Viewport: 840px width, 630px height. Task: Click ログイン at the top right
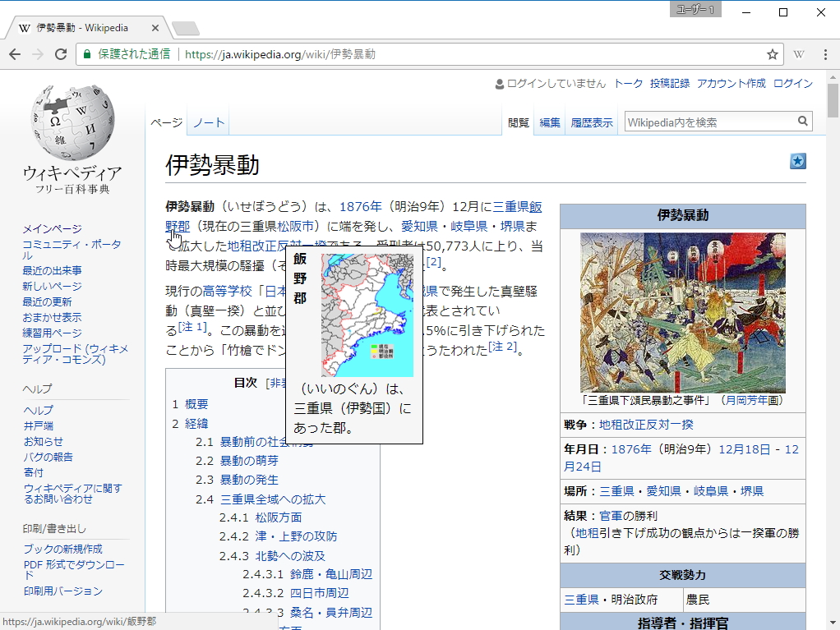pos(793,83)
